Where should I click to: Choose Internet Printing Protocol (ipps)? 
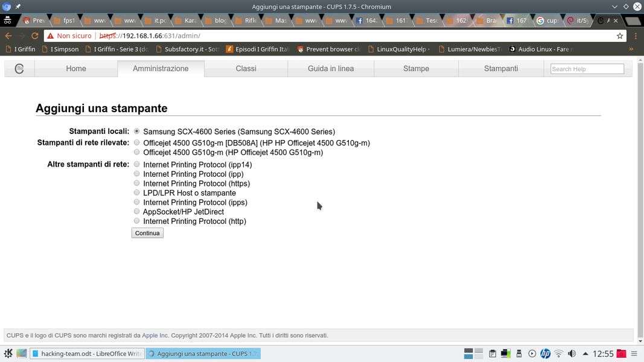[x=137, y=202]
